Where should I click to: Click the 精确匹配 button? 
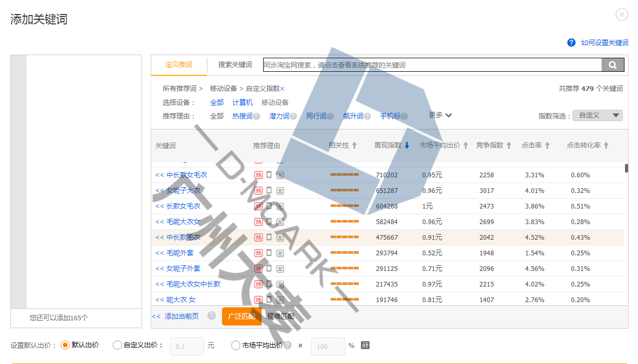pyautogui.click(x=281, y=316)
